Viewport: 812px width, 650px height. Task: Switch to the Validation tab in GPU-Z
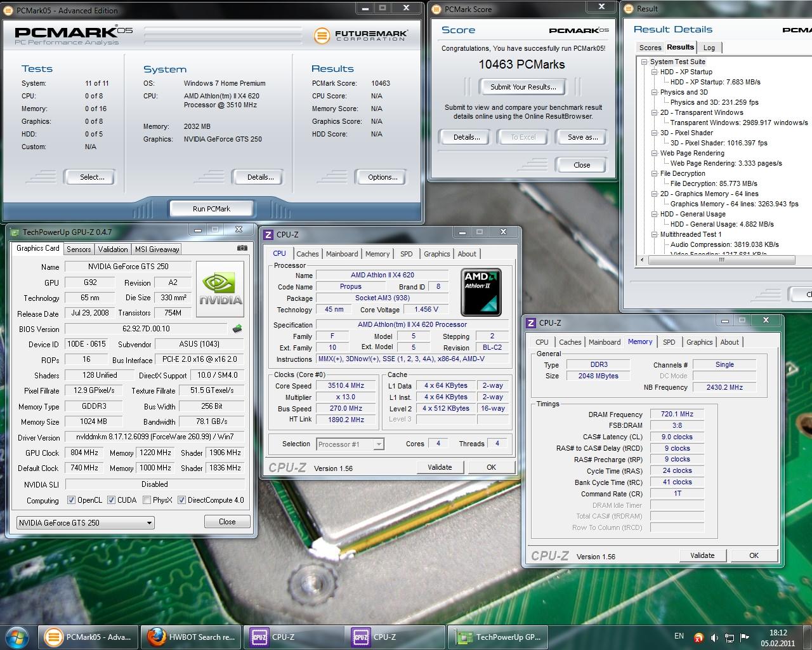(113, 249)
